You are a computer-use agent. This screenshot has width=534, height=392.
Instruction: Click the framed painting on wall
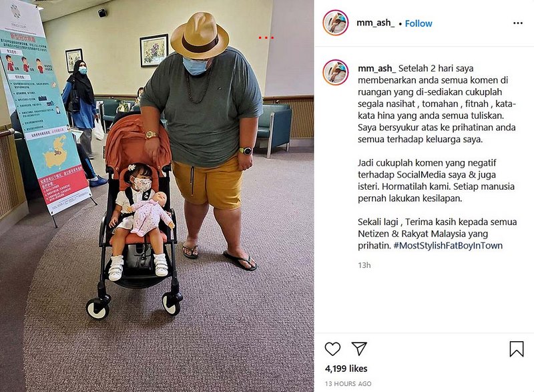pyautogui.click(x=154, y=50)
